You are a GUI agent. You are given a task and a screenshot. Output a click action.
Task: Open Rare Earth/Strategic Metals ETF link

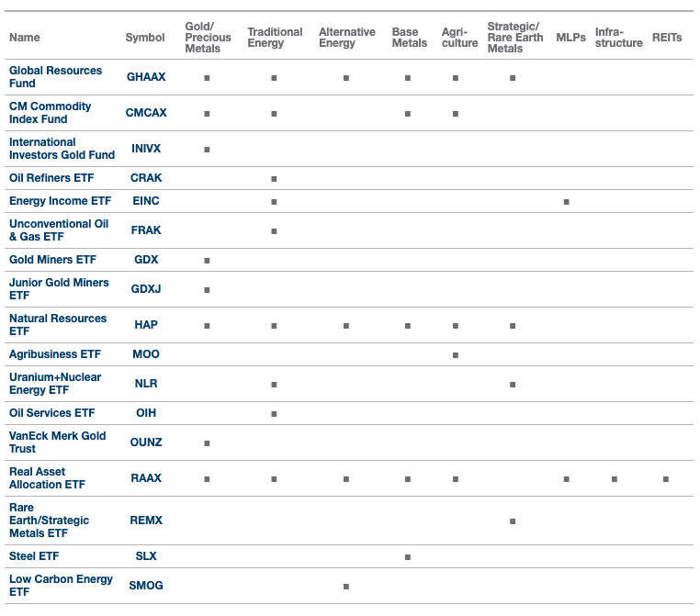[49, 521]
